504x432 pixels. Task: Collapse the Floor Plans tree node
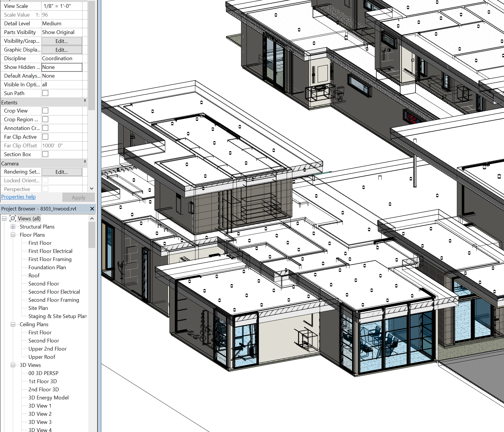click(13, 235)
